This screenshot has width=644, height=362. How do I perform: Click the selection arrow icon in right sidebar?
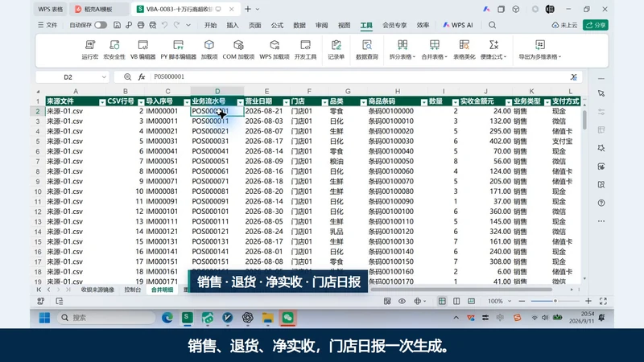601,93
